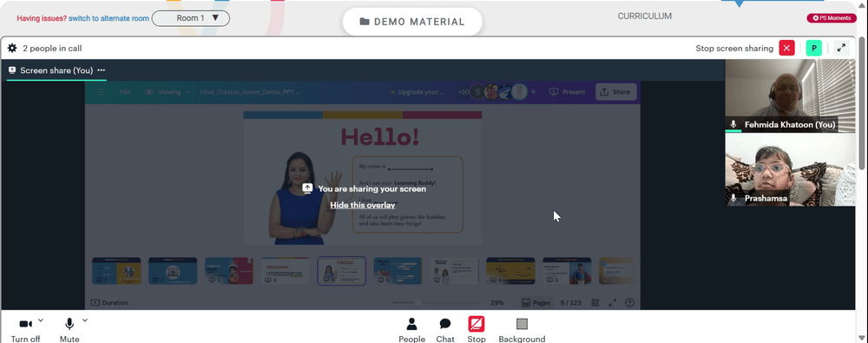
Task: Expand camera options chevron
Action: click(41, 320)
